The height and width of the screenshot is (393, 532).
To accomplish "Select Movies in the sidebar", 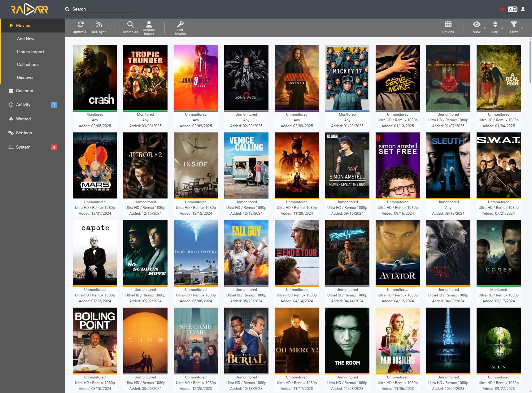I will (33, 25).
